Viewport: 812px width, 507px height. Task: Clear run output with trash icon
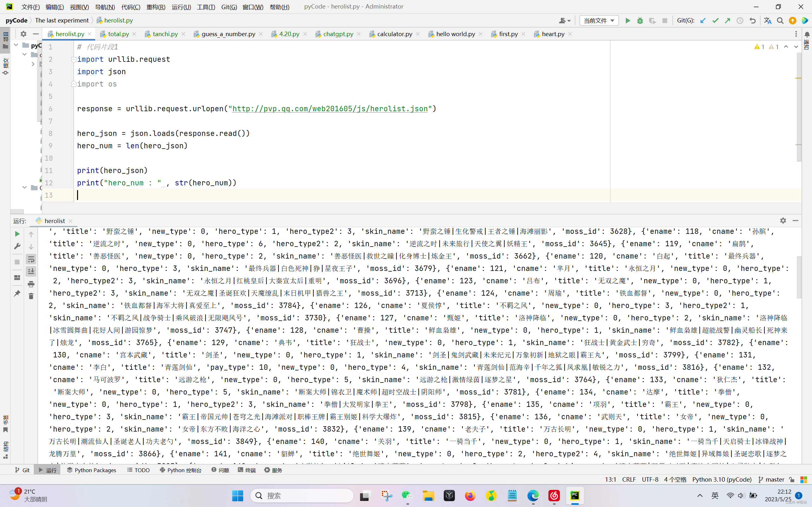pyautogui.click(x=31, y=296)
